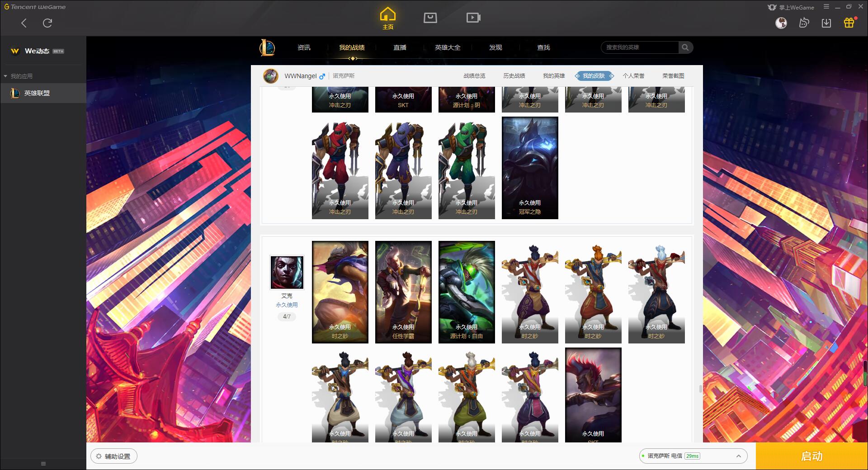Click the search magnifier button

(685, 47)
